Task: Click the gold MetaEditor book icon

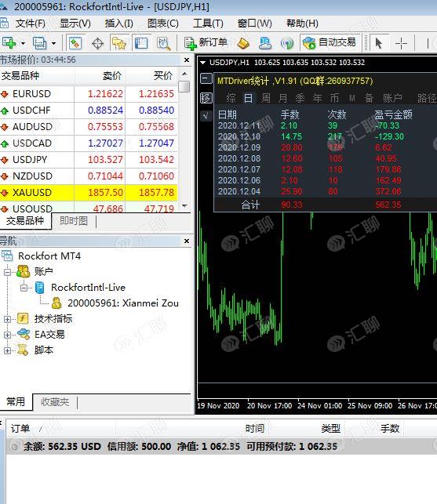Action: pyautogui.click(x=243, y=43)
